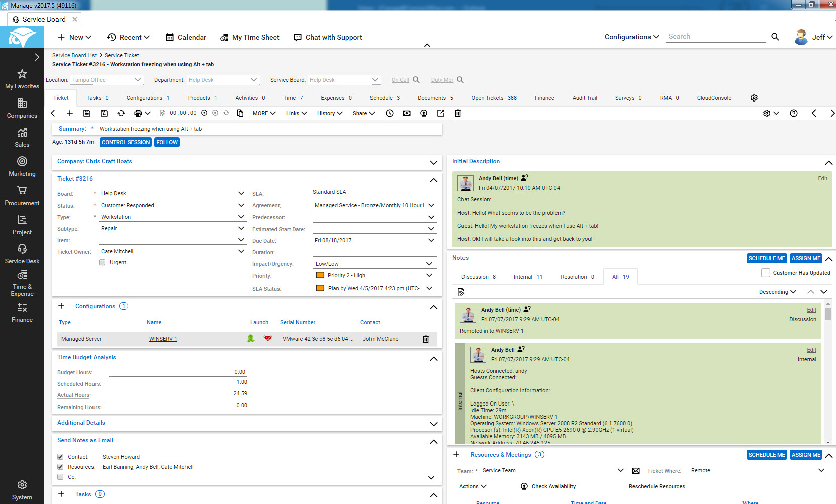Check the Customer Has Updated box
The height and width of the screenshot is (504, 836).
pyautogui.click(x=766, y=273)
